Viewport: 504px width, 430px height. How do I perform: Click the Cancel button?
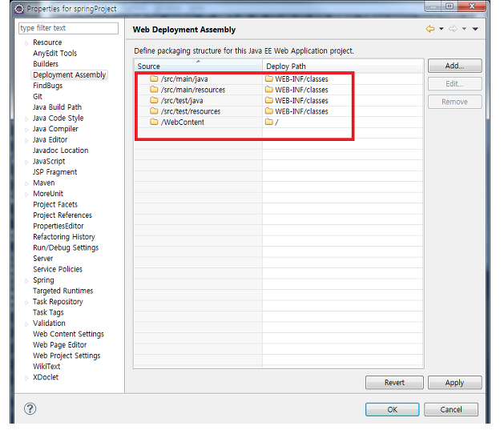(451, 409)
